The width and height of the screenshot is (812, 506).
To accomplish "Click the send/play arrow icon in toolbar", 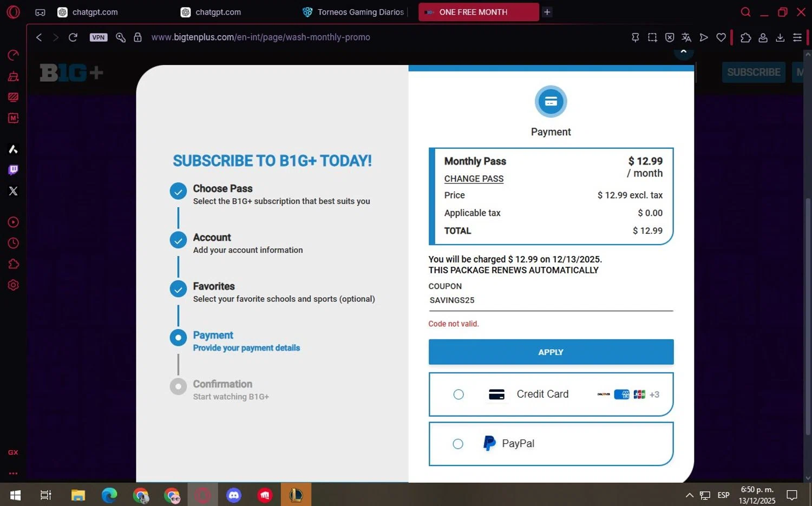I will click(x=704, y=37).
